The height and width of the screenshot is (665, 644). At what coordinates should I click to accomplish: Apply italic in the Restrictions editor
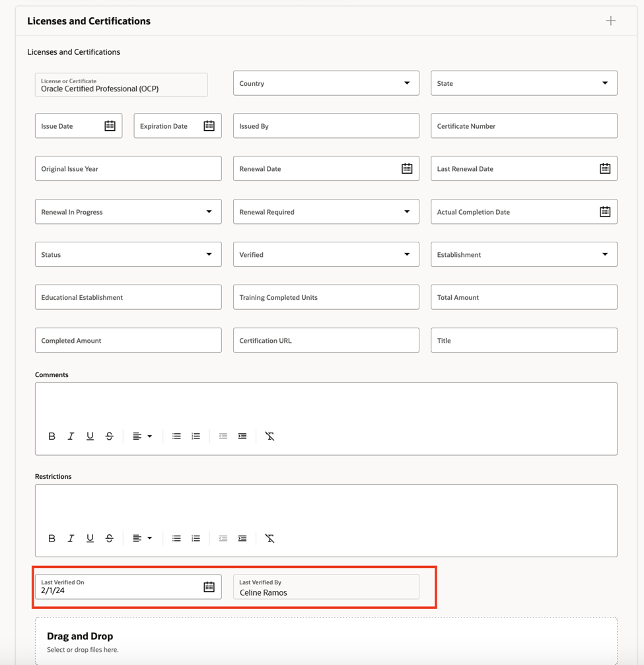click(71, 538)
